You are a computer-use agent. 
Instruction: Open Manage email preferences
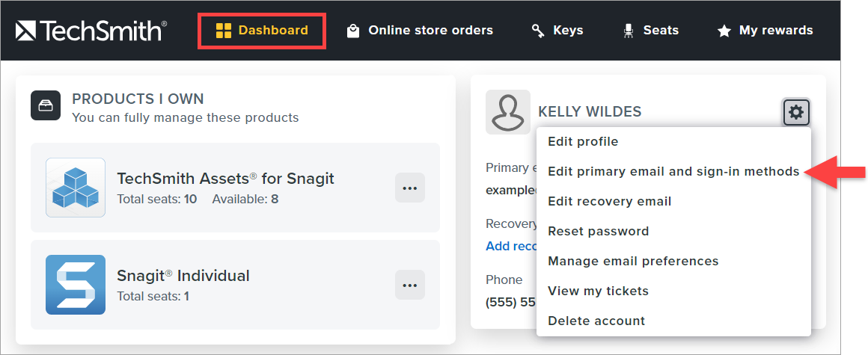[x=633, y=261]
